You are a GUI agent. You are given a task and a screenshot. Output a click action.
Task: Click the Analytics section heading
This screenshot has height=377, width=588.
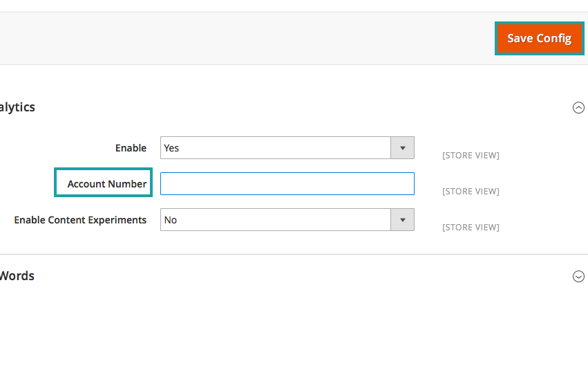click(x=17, y=107)
